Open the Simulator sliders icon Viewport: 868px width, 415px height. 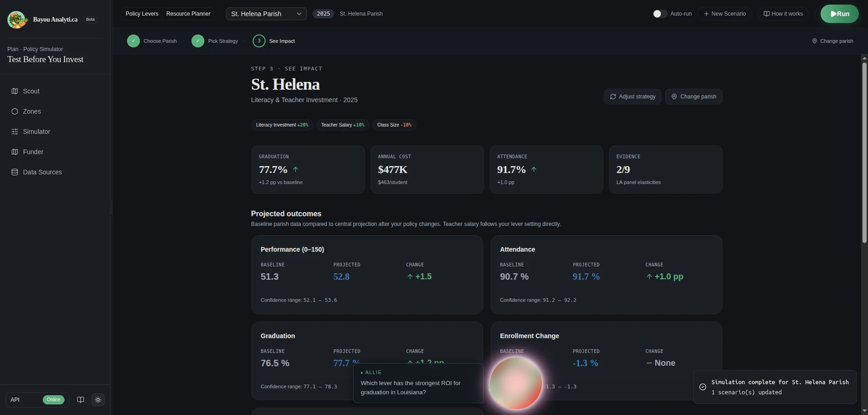tap(15, 132)
